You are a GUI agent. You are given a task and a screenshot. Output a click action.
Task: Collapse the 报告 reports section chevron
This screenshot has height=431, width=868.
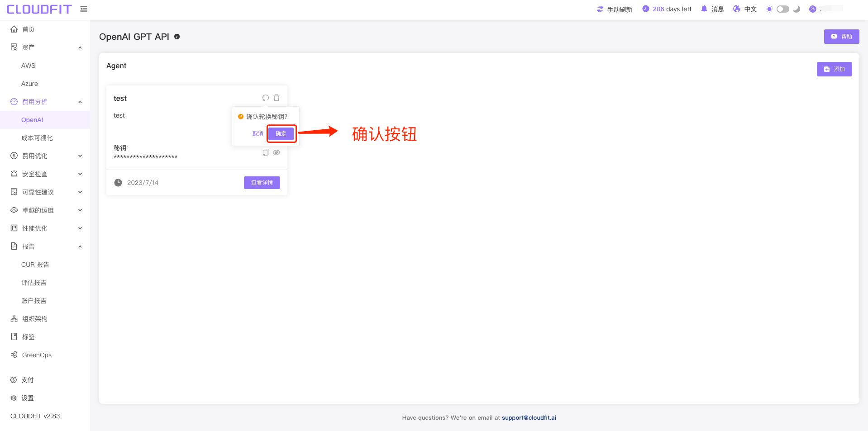click(80, 246)
